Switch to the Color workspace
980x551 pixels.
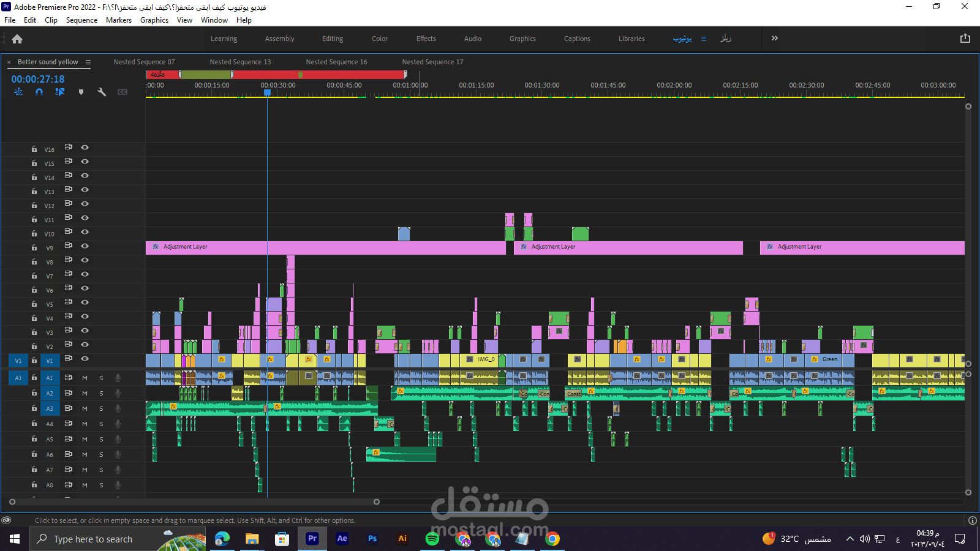coord(380,39)
